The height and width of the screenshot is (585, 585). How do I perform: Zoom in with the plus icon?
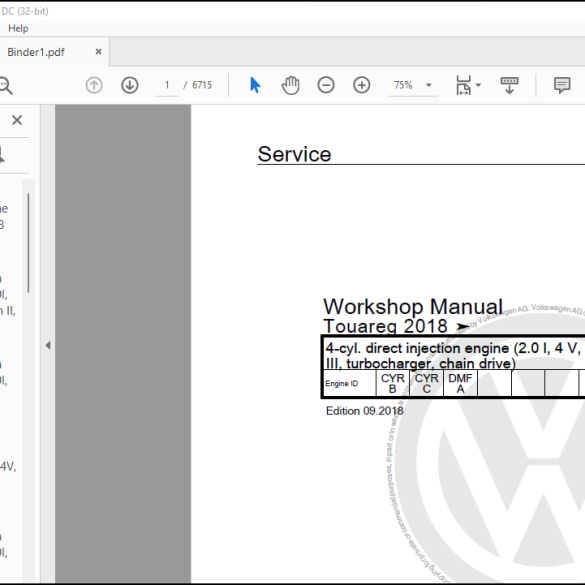click(x=362, y=85)
